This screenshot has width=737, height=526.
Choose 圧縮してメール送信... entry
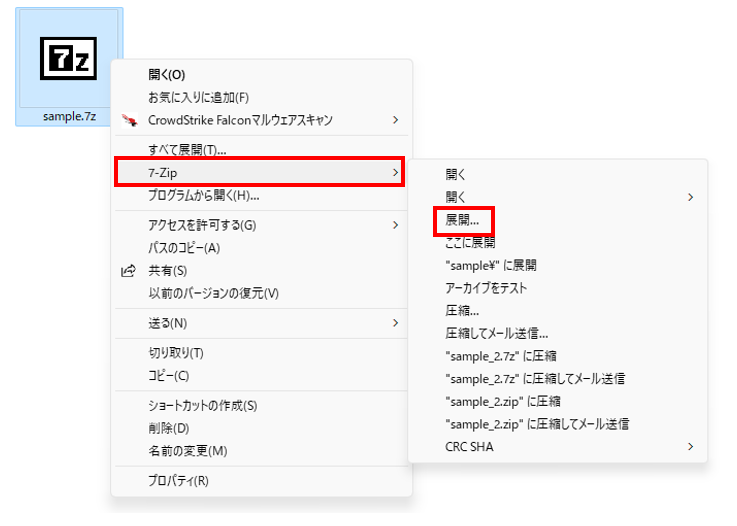558,333
